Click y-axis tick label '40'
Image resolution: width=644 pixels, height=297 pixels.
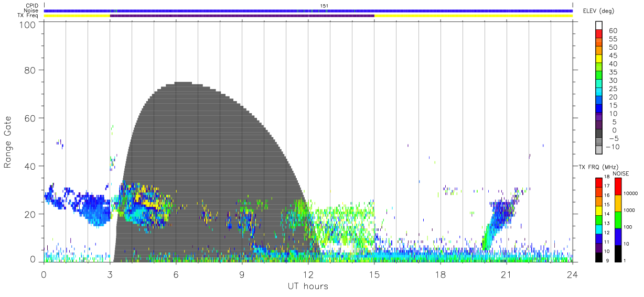(x=29, y=166)
